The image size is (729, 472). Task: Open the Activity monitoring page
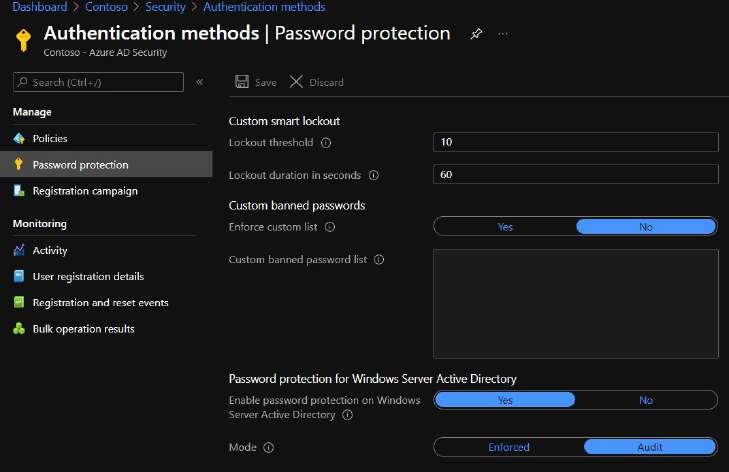50,250
